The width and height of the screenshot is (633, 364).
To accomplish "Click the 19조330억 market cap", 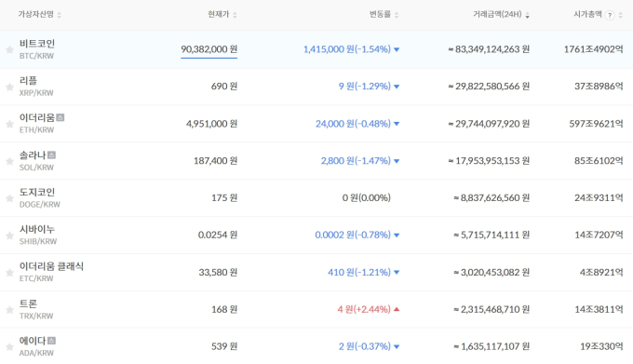I will tap(601, 346).
